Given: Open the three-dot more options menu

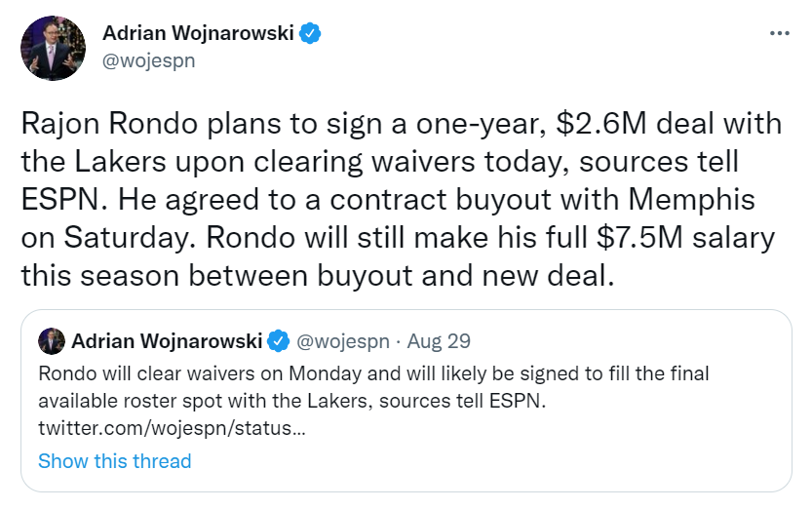Looking at the screenshot, I should click(x=780, y=34).
